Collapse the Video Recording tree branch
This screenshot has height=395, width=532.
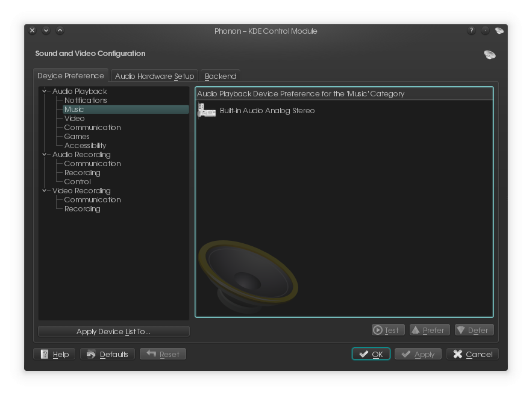tap(45, 191)
